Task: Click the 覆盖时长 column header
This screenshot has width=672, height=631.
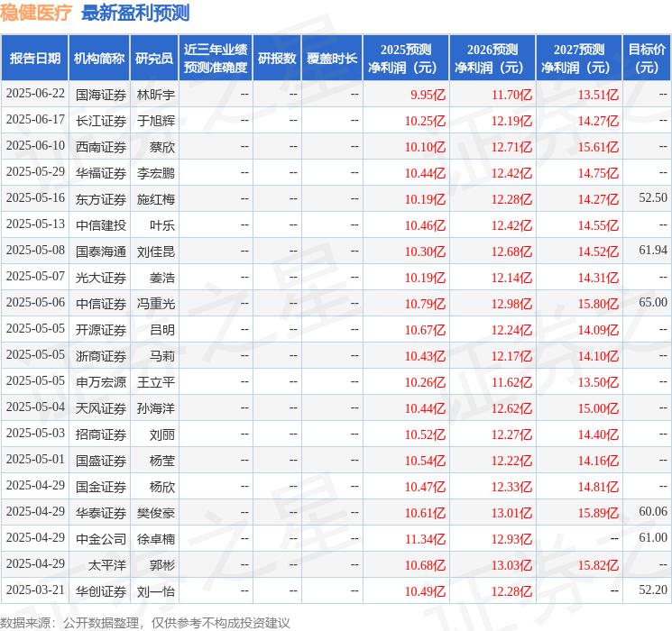Action: click(332, 58)
